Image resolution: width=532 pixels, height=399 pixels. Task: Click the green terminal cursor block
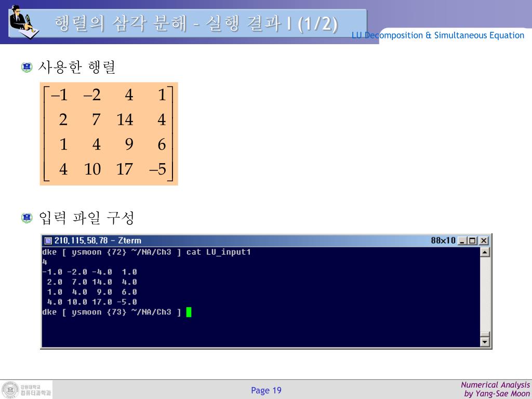click(189, 312)
